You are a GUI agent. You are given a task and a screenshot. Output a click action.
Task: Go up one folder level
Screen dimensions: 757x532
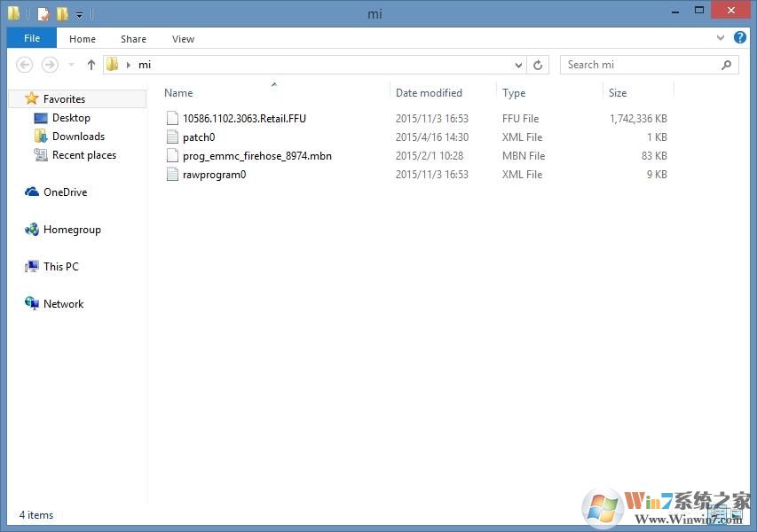click(x=91, y=65)
